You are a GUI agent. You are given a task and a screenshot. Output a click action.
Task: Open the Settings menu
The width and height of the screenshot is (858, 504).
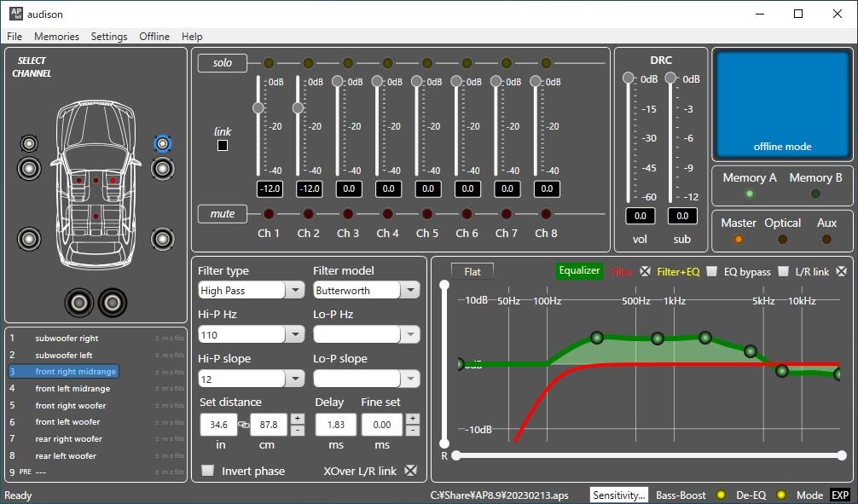pos(109,36)
